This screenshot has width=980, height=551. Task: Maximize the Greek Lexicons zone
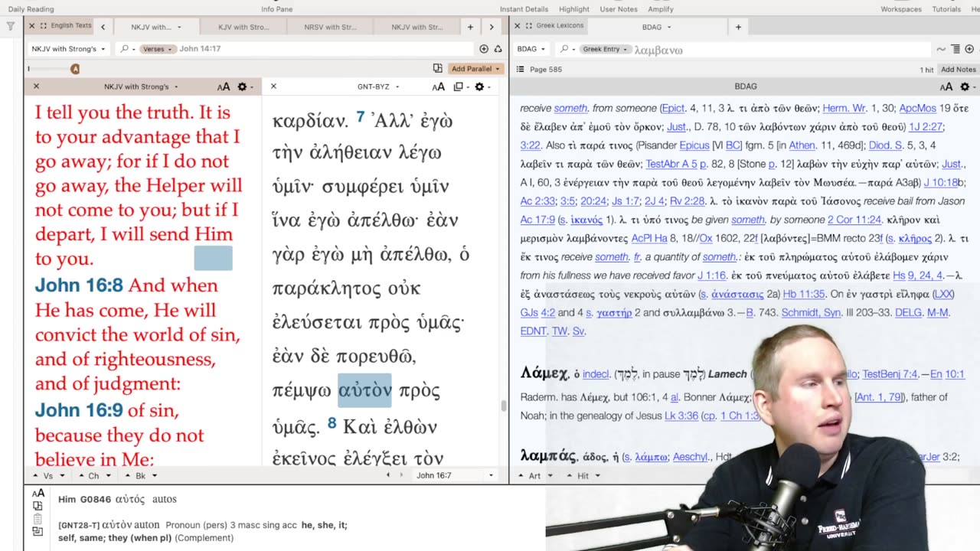pos(529,26)
